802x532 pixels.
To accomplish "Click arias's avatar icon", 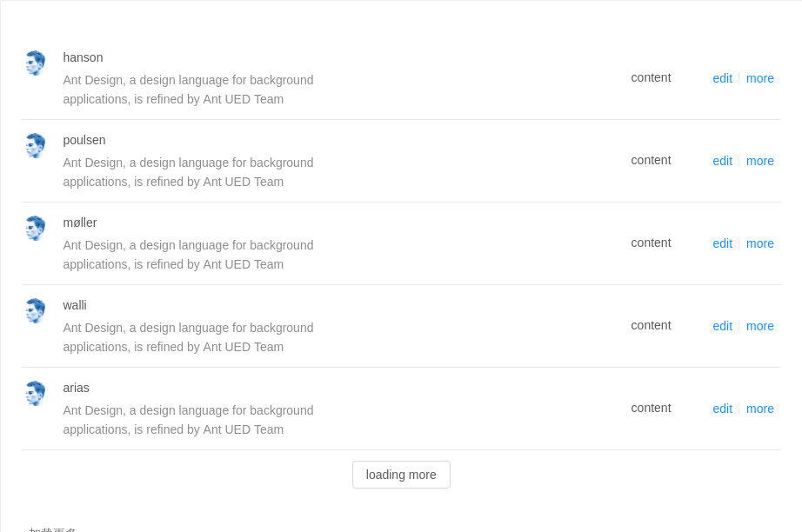I will point(36,393).
